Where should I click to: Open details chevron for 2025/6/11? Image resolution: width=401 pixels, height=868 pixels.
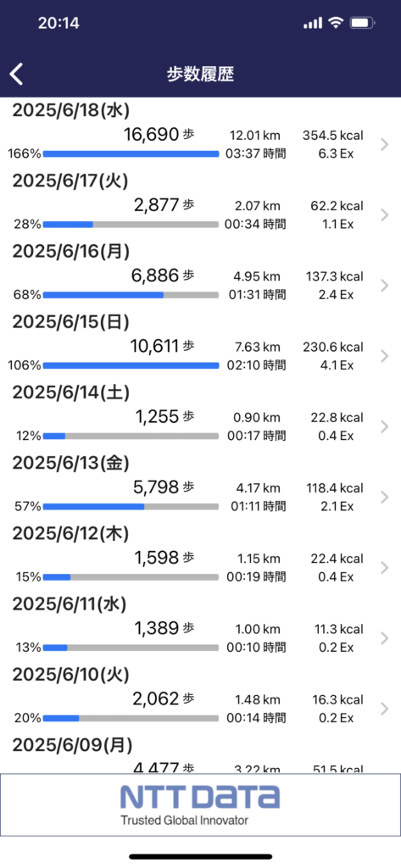coord(385,638)
